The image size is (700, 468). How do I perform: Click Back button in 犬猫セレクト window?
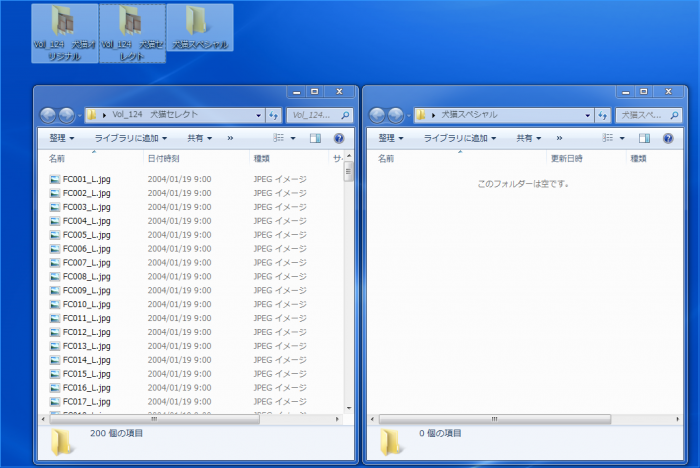pyautogui.click(x=48, y=116)
